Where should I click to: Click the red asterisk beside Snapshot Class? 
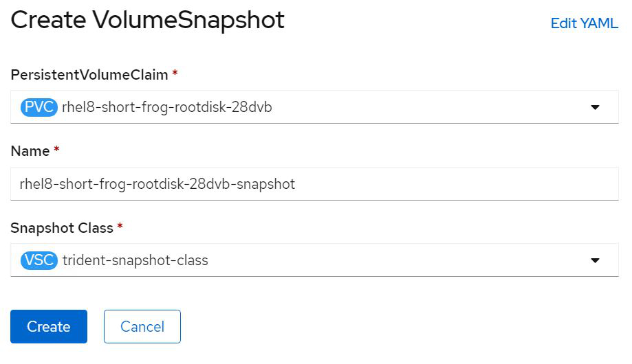coord(120,227)
